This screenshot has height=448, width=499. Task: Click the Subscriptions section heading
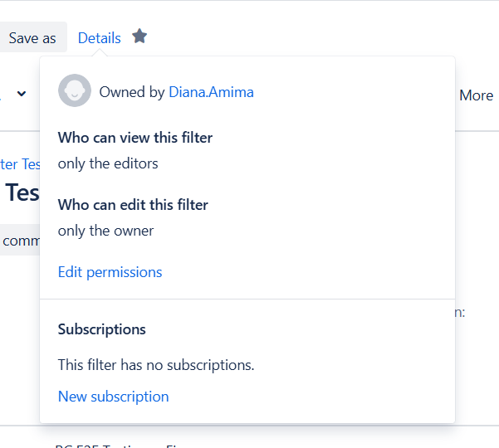[101, 329]
